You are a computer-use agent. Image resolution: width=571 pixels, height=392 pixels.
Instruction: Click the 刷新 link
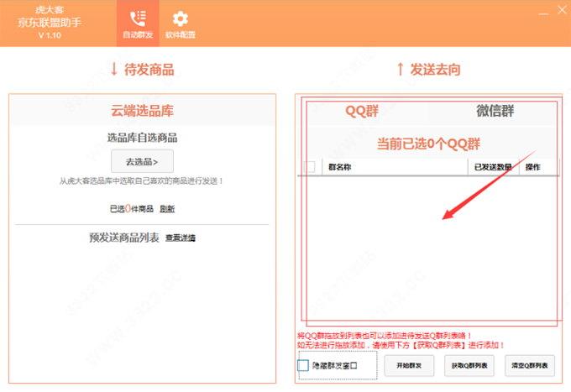(167, 209)
